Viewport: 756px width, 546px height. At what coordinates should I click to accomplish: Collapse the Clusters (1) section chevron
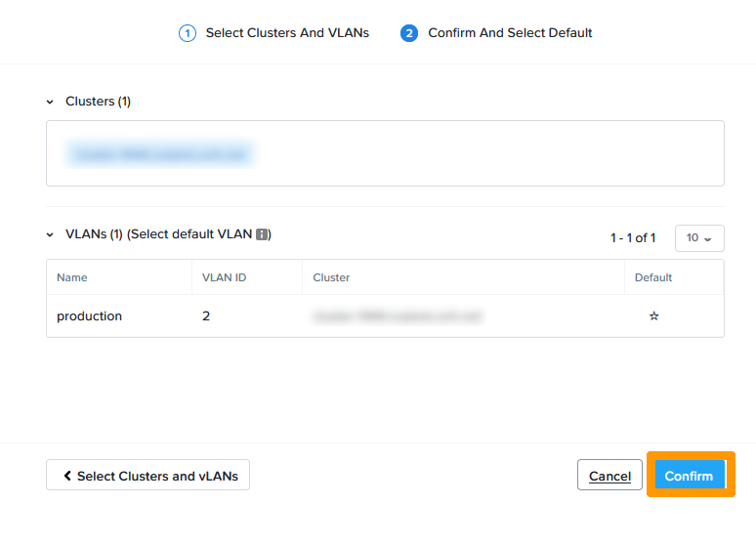point(51,102)
